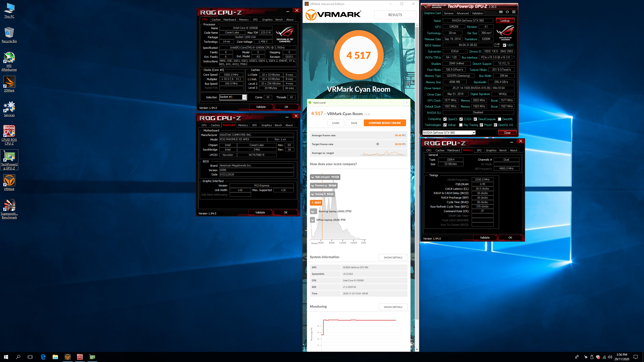Image resolution: width=644 pixels, height=362 pixels.
Task: Click Valid score help question icon
Action: coord(407,103)
